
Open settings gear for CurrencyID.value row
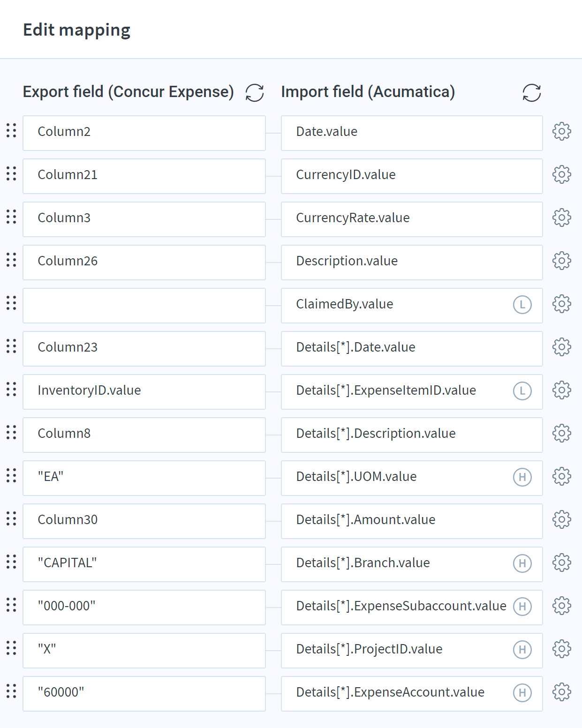[562, 175]
